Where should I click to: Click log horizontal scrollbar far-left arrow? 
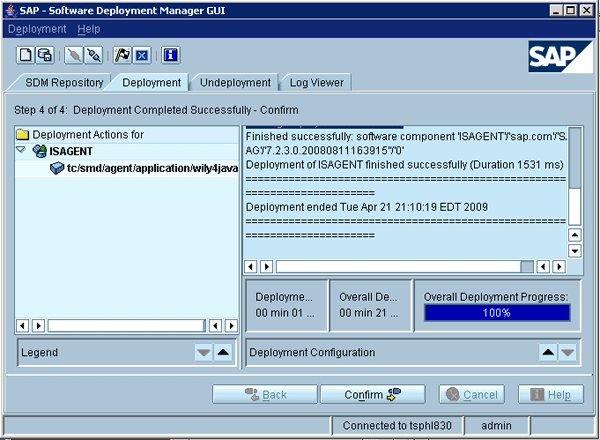250,266
